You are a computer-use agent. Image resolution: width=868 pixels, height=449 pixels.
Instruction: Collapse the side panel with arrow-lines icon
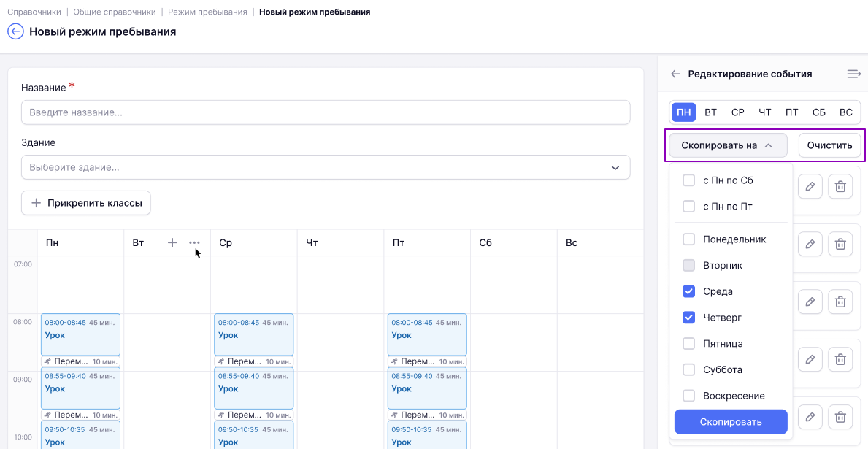(854, 74)
